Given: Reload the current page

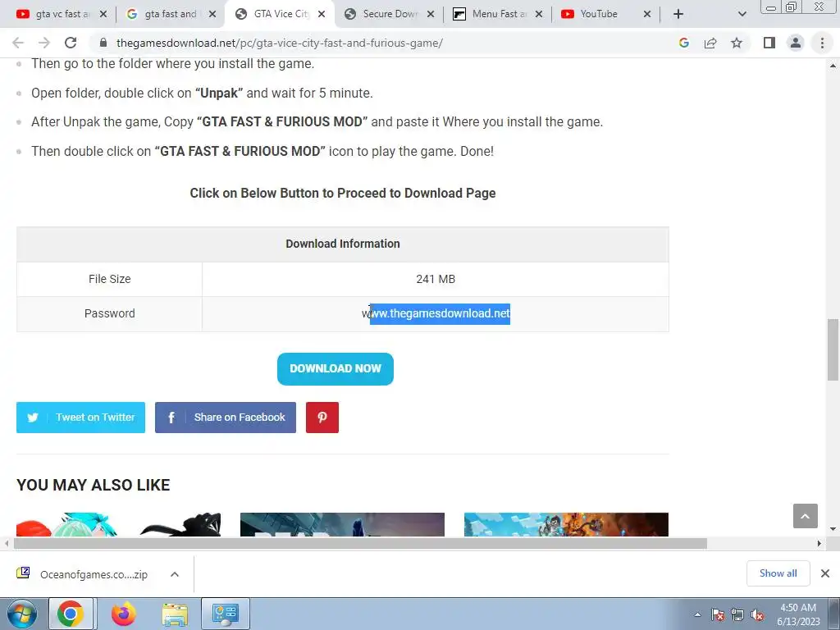Looking at the screenshot, I should (71, 43).
